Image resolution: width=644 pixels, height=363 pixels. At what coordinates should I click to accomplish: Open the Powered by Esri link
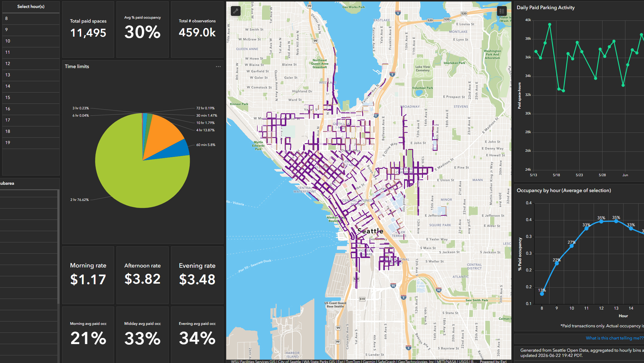[x=493, y=361]
